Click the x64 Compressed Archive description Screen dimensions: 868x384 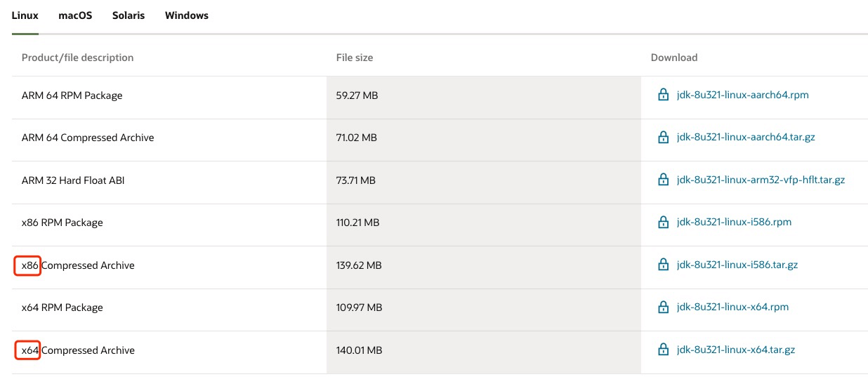pyautogui.click(x=78, y=350)
